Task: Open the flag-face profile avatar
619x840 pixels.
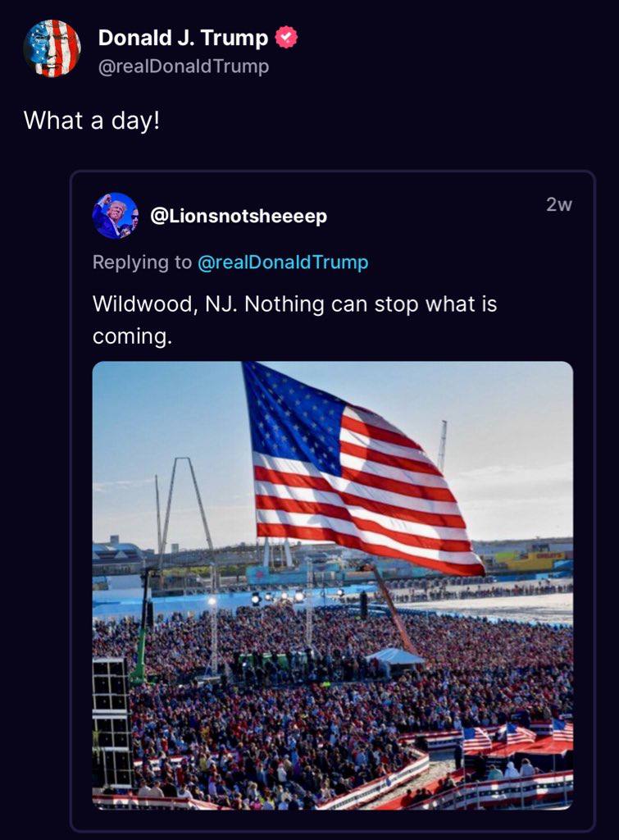Action: pyautogui.click(x=52, y=48)
